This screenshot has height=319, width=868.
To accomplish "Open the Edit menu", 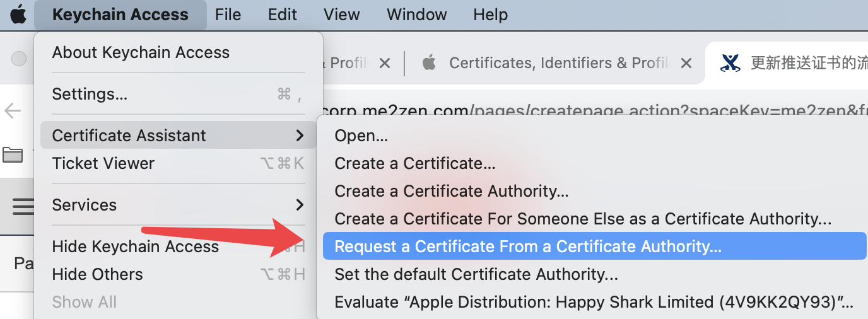I will click(x=282, y=14).
